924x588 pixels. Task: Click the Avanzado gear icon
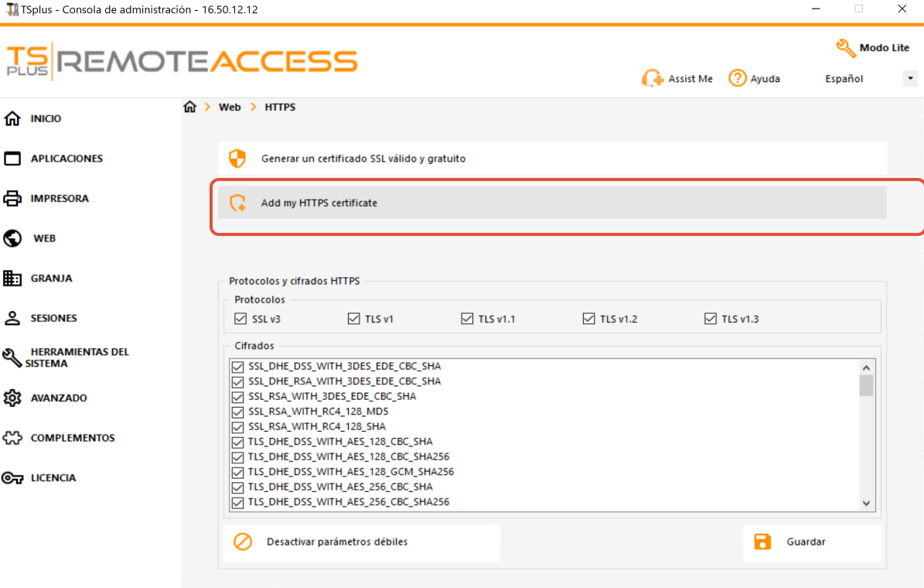12,398
